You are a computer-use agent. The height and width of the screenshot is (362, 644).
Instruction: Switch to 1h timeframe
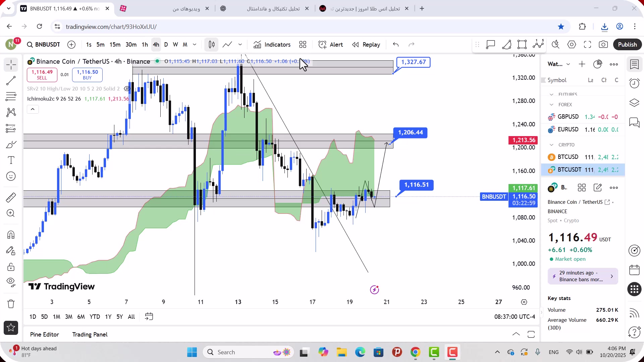point(145,45)
